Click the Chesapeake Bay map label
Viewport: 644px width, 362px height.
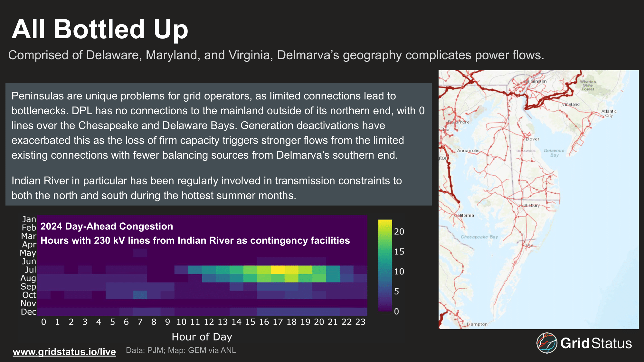click(479, 237)
